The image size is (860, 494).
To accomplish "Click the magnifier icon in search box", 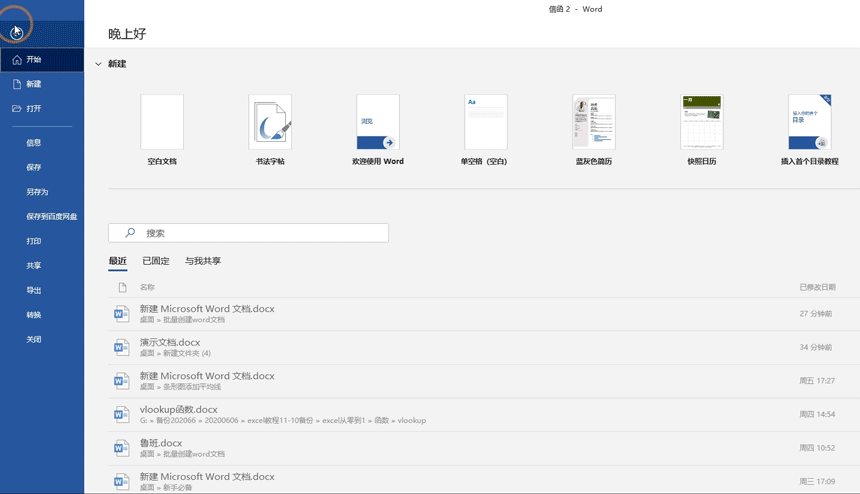I will [130, 233].
